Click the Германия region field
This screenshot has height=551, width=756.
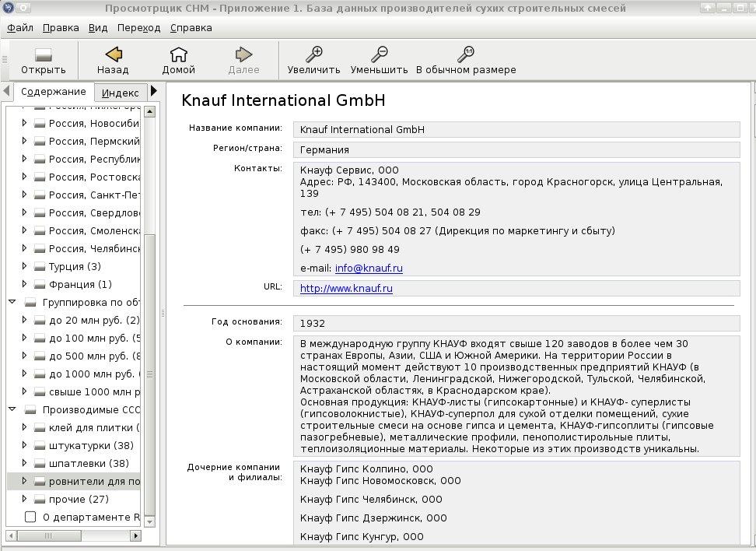coord(516,150)
